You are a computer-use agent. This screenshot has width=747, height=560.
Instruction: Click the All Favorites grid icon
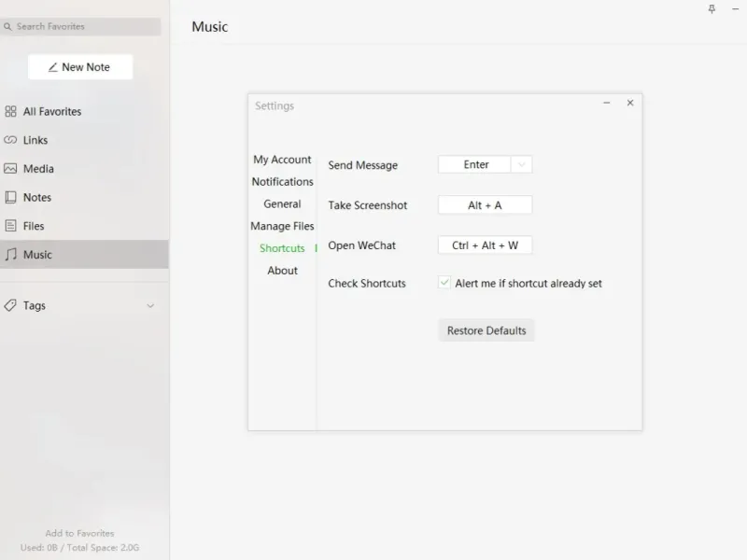(x=10, y=111)
